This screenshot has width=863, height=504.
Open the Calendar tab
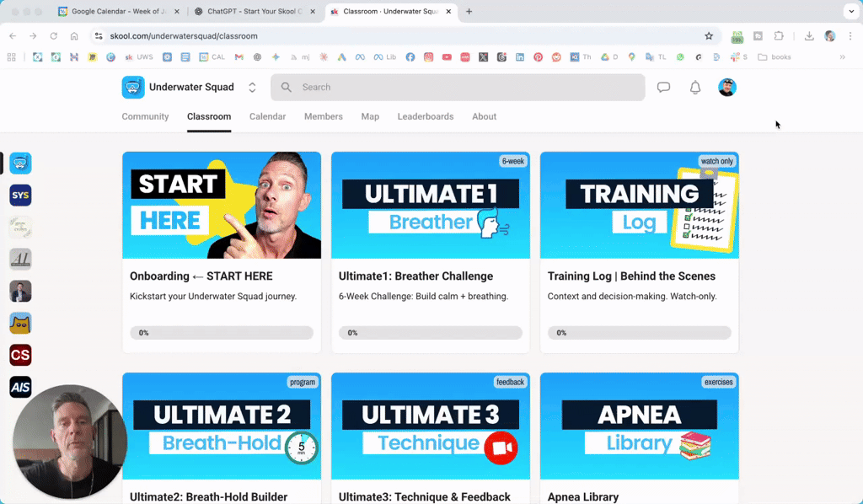pyautogui.click(x=267, y=116)
